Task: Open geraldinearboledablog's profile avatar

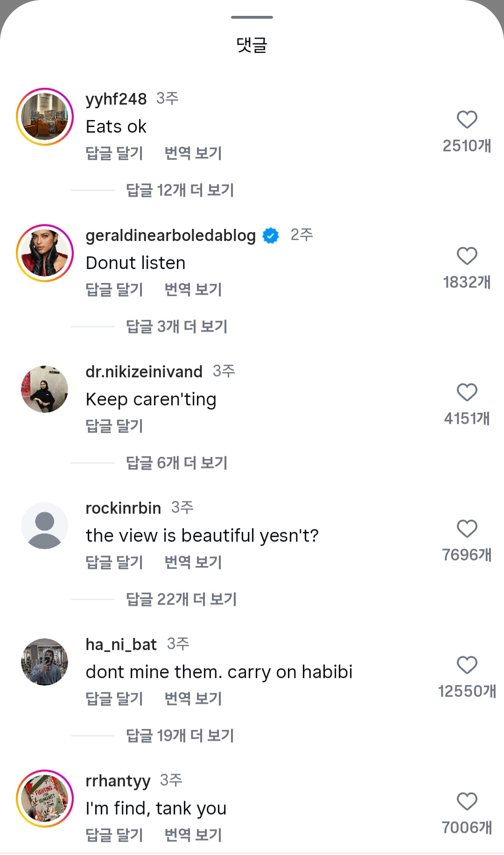Action: pyautogui.click(x=45, y=253)
